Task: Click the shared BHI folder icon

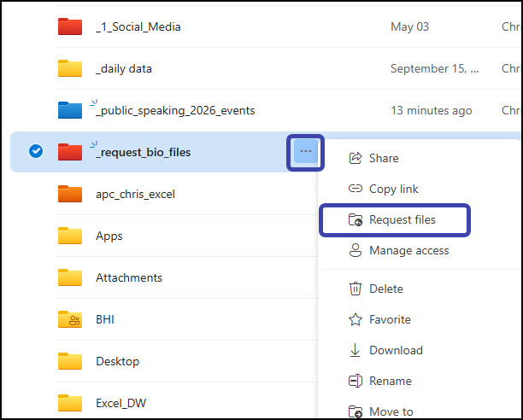Action: [70, 319]
